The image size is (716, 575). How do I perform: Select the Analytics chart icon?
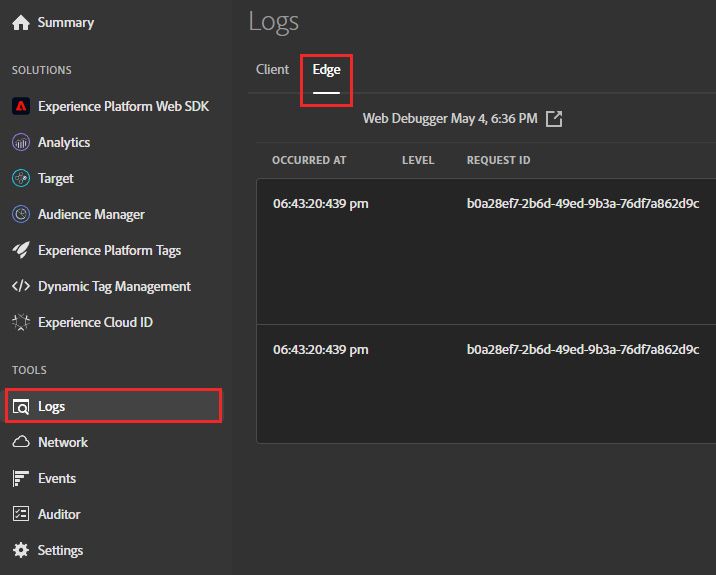click(x=21, y=142)
